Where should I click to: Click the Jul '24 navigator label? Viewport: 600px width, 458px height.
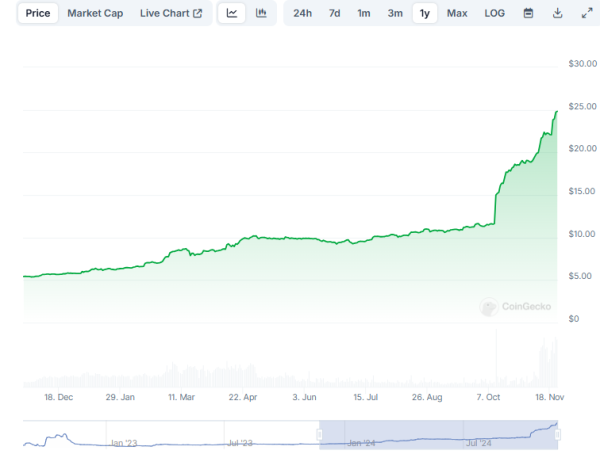(x=478, y=443)
